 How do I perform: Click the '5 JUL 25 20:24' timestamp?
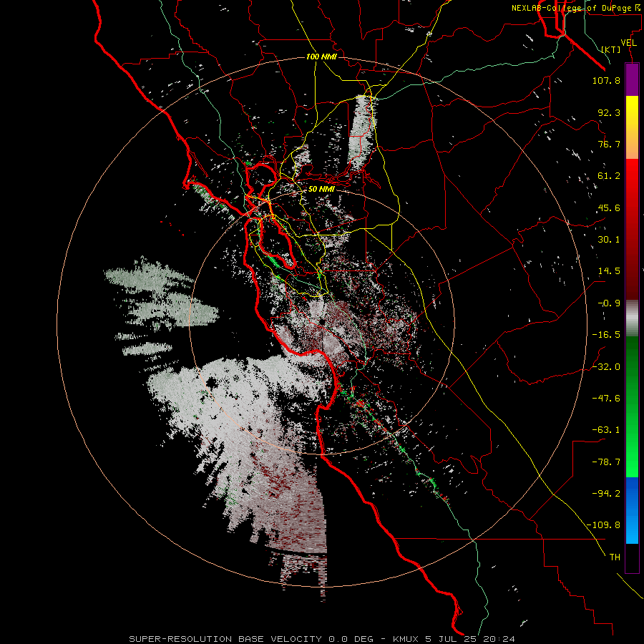[472, 639]
